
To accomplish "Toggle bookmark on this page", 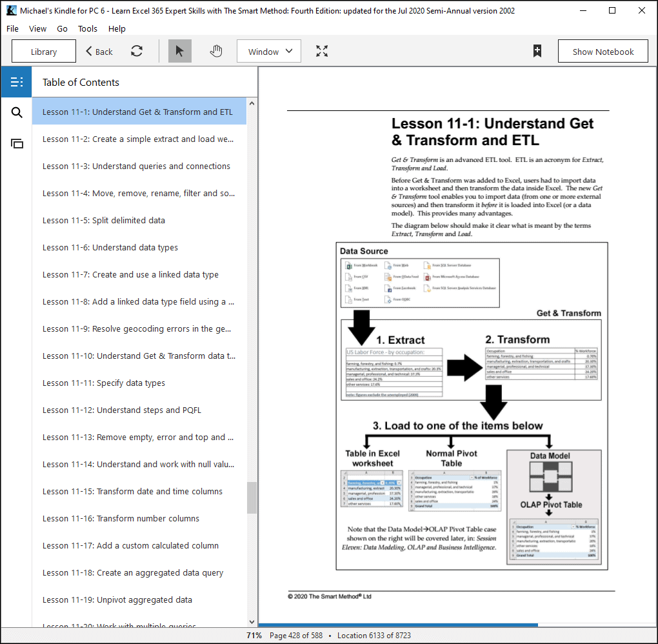I will point(537,51).
